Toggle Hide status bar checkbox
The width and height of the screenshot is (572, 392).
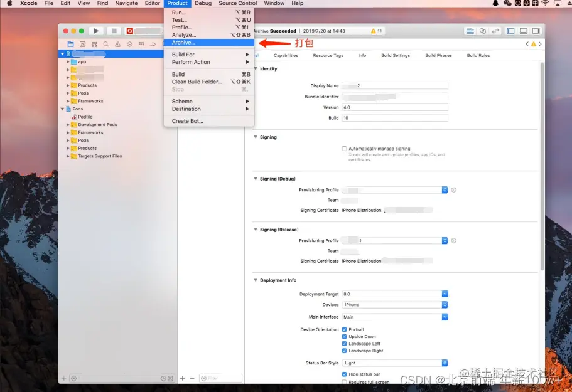tap(344, 374)
